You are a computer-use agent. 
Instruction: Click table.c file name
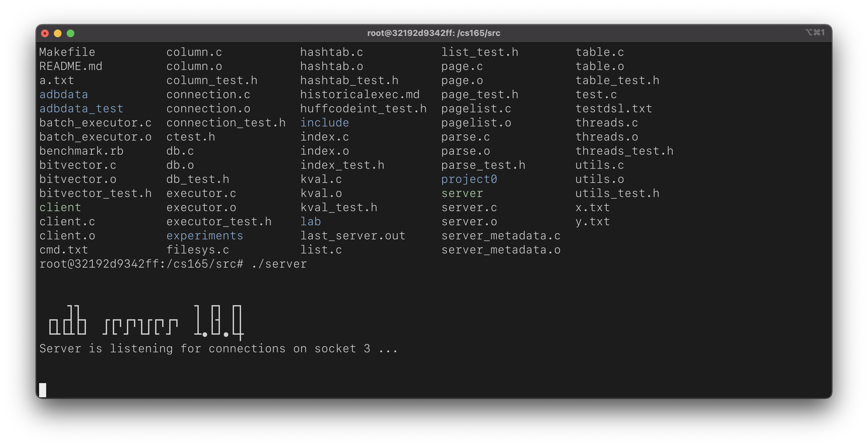pyautogui.click(x=599, y=52)
